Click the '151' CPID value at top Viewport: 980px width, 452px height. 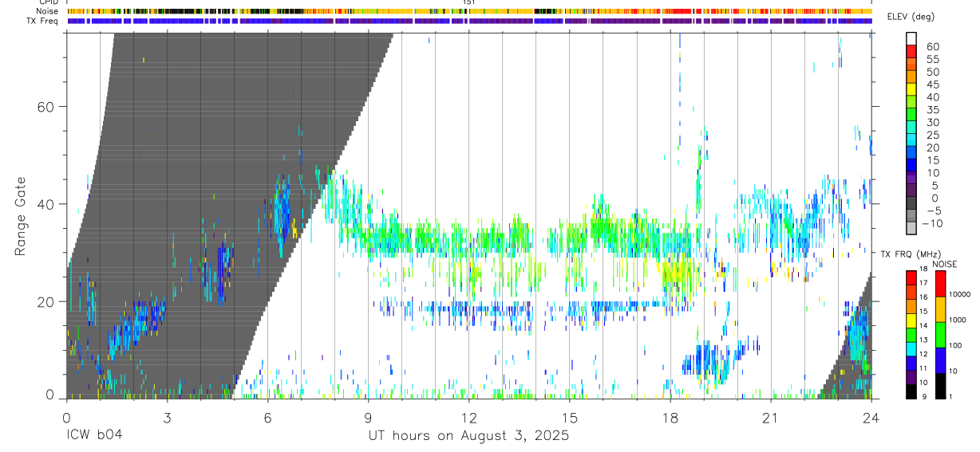[469, 2]
